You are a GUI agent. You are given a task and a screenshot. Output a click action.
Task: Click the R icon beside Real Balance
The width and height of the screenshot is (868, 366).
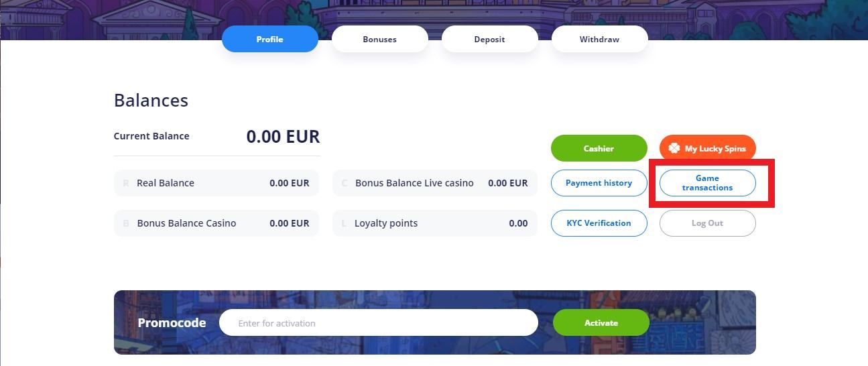(126, 183)
